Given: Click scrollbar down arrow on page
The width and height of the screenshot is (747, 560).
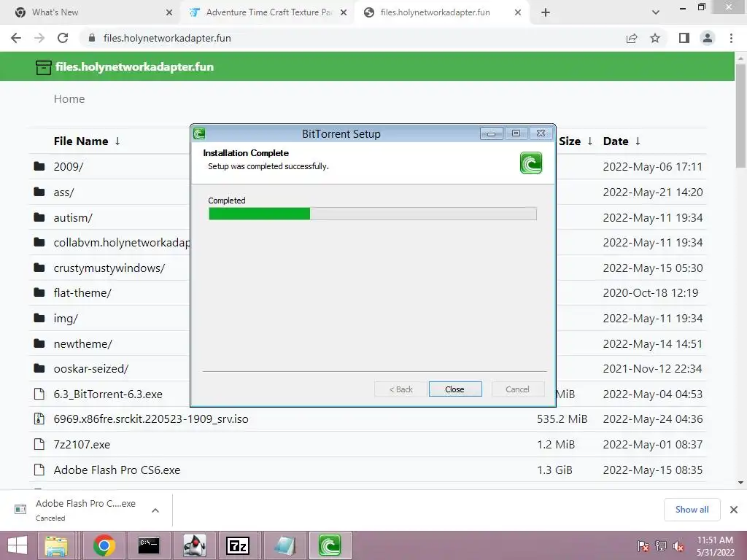Looking at the screenshot, I should click(x=740, y=483).
